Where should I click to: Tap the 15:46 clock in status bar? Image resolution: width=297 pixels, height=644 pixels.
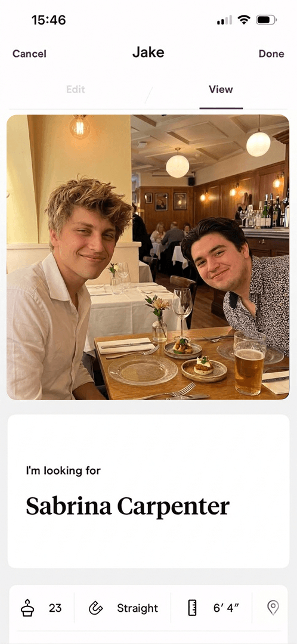[x=48, y=20]
